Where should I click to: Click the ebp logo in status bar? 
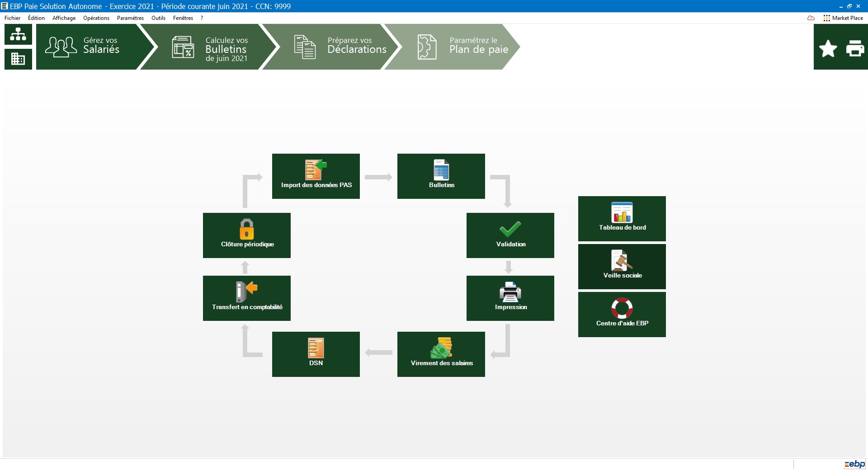854,464
